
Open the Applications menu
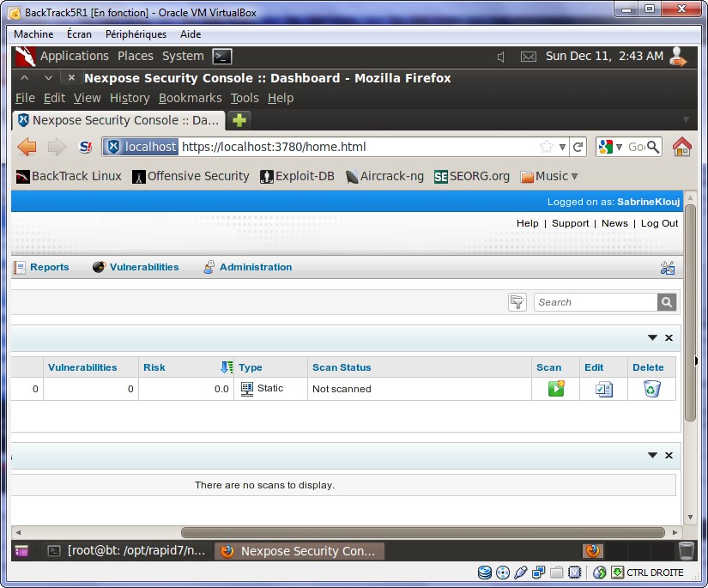point(75,56)
